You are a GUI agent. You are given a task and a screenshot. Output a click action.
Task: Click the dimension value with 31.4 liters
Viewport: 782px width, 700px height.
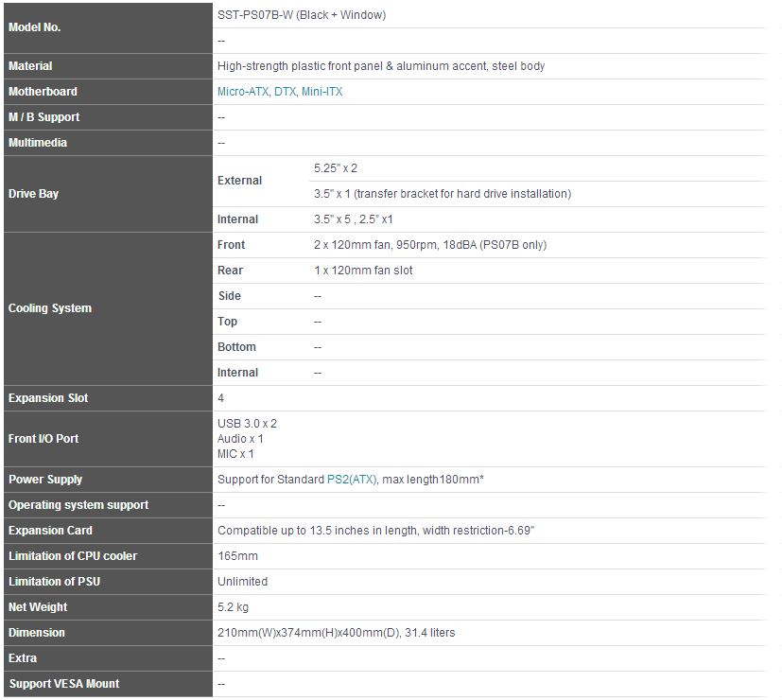pos(336,633)
